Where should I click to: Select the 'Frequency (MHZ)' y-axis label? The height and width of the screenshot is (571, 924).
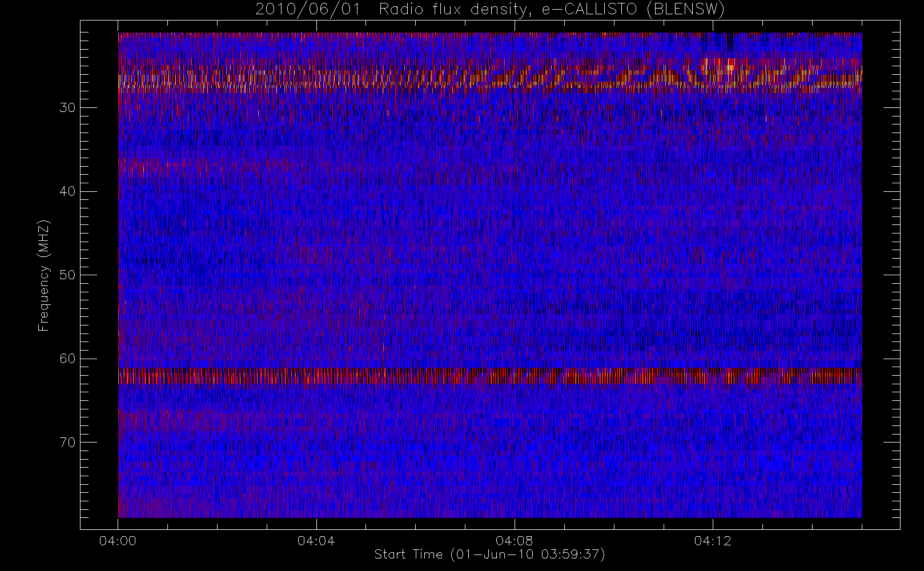(x=44, y=275)
